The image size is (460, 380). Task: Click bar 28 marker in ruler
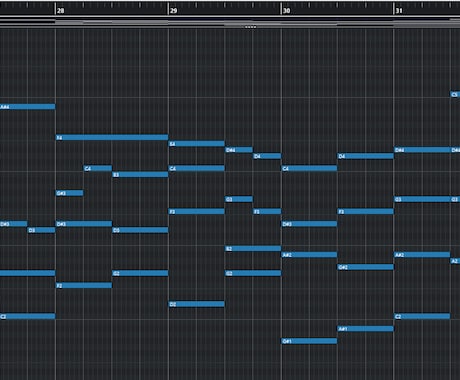click(x=60, y=11)
